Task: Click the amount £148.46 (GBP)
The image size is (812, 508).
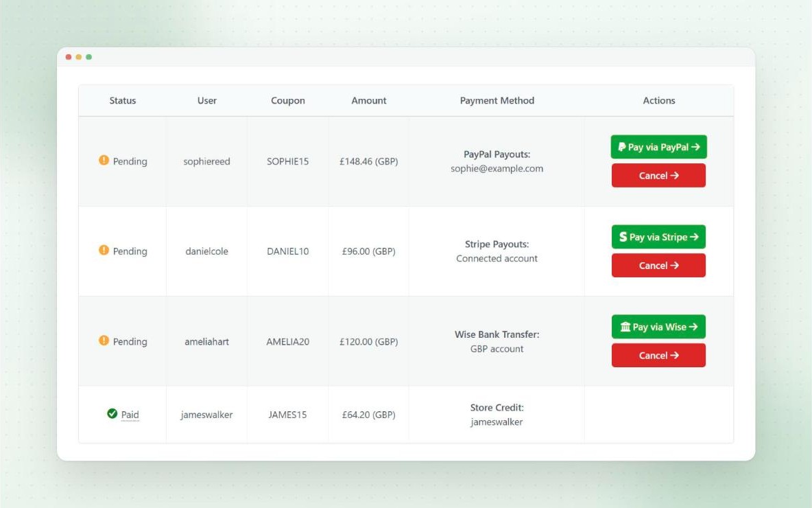Action: 369,161
